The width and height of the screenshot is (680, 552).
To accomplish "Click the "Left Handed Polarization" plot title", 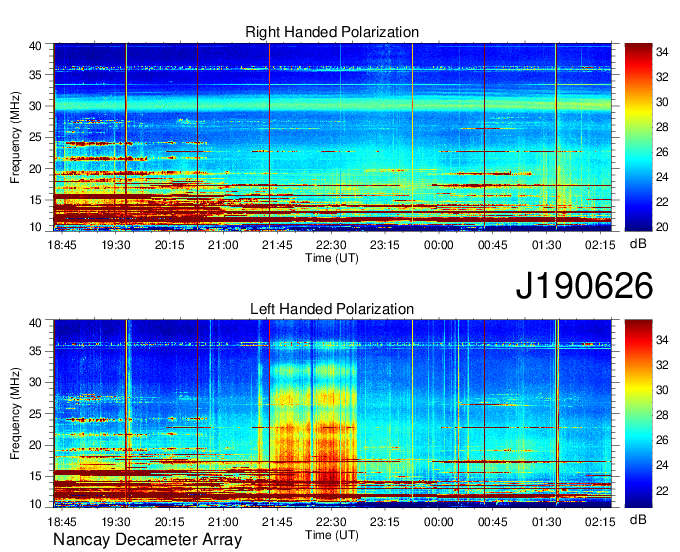I will pyautogui.click(x=332, y=309).
